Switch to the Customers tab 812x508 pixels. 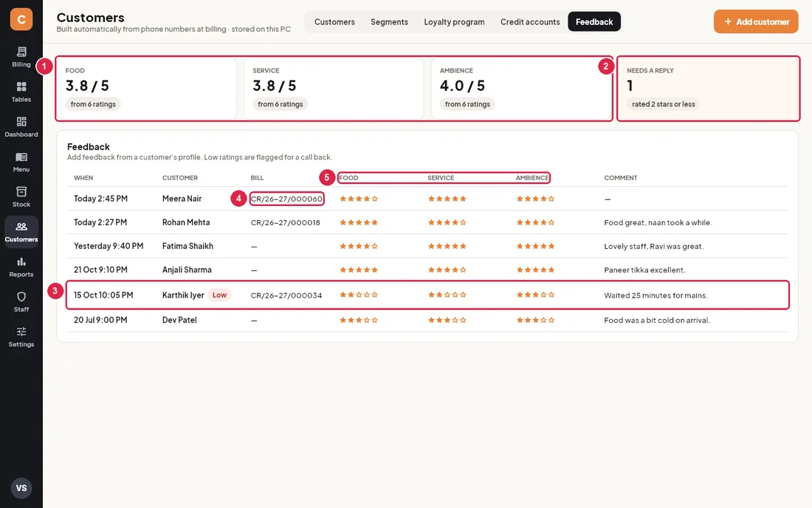coord(334,21)
